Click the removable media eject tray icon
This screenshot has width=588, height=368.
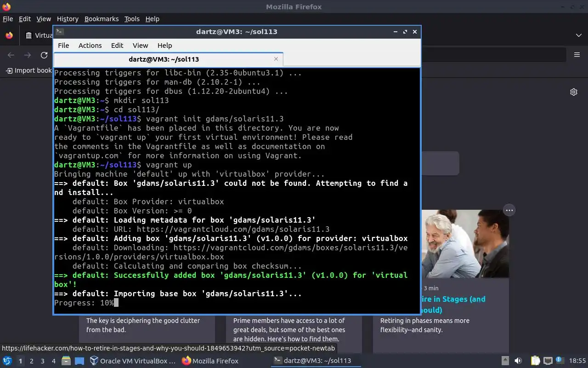pos(505,361)
